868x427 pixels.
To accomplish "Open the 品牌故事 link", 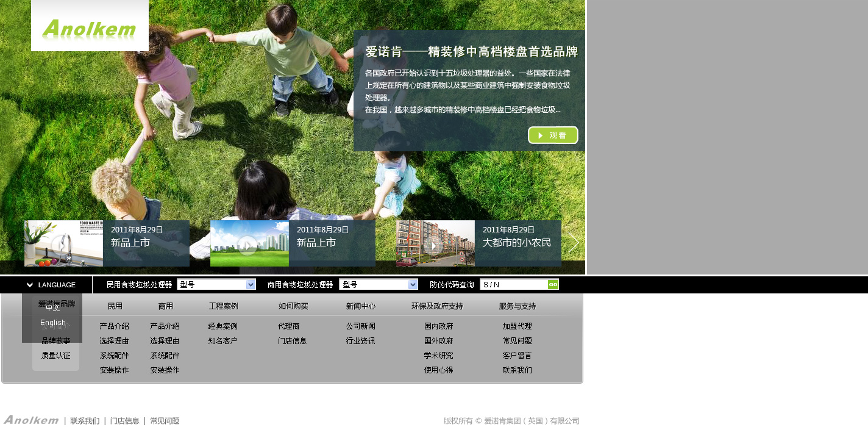I will click(x=56, y=341).
